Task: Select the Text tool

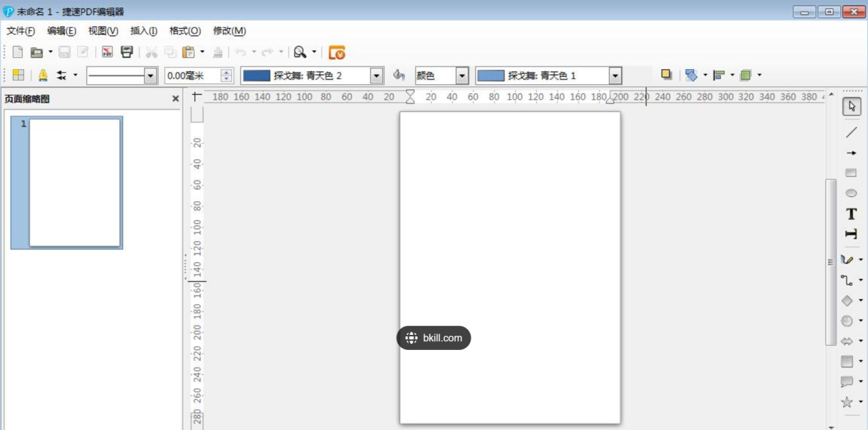Action: point(851,213)
